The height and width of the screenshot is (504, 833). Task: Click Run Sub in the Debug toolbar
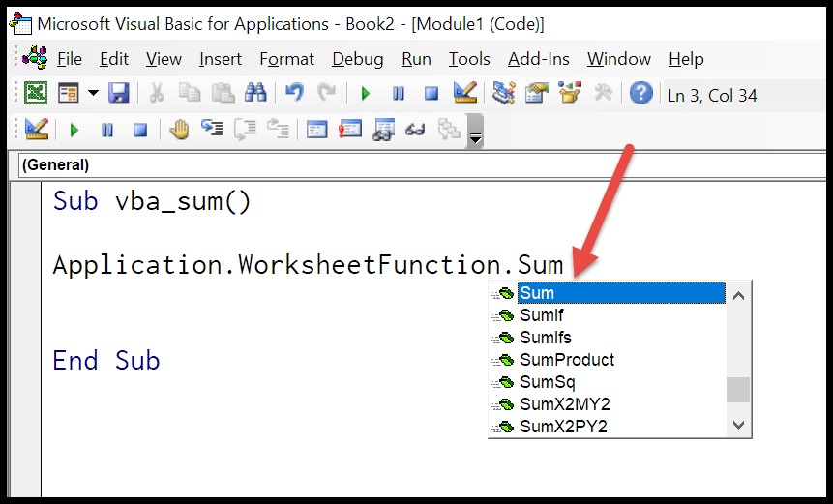pos(74,131)
